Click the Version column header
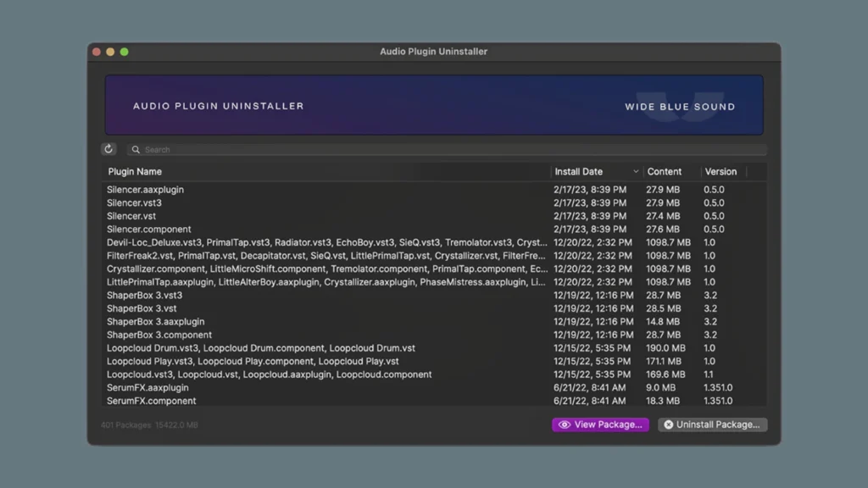The height and width of the screenshot is (488, 868). (721, 172)
